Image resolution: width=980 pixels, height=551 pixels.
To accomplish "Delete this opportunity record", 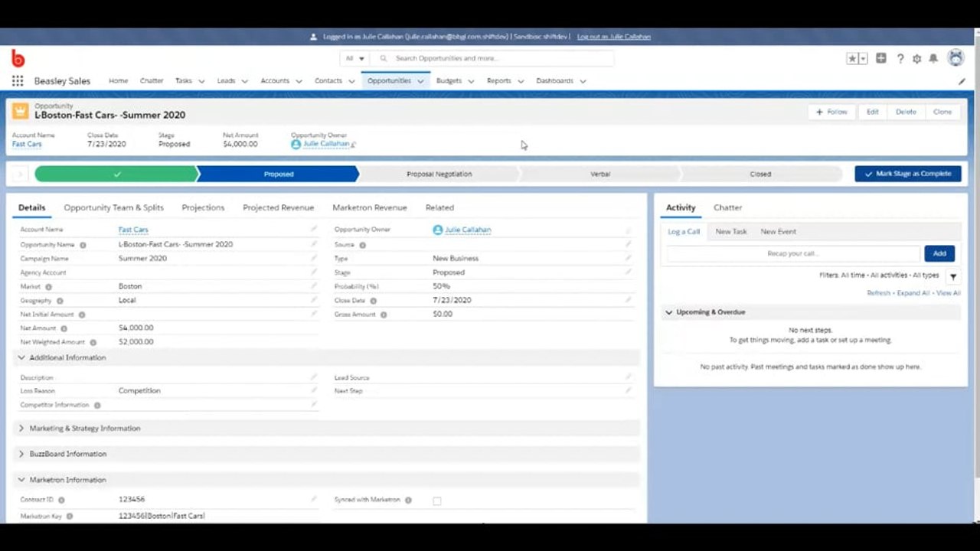I will 906,112.
